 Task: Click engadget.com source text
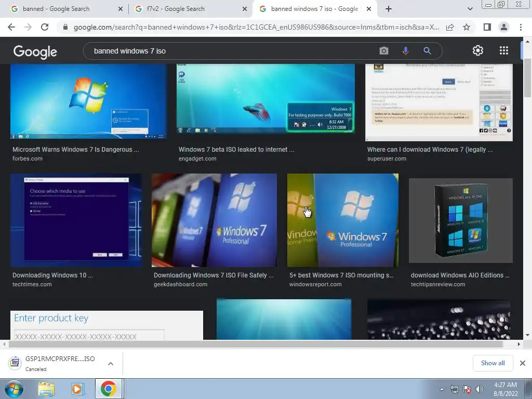click(x=197, y=158)
